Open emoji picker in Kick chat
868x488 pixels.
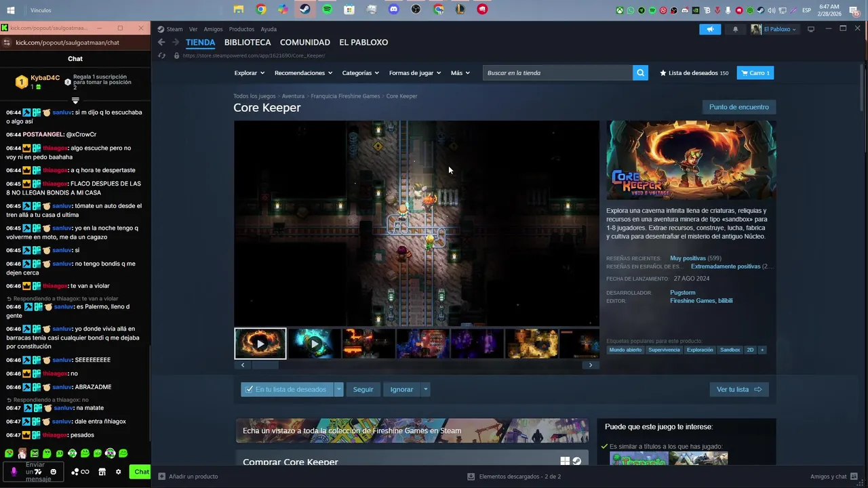click(54, 472)
